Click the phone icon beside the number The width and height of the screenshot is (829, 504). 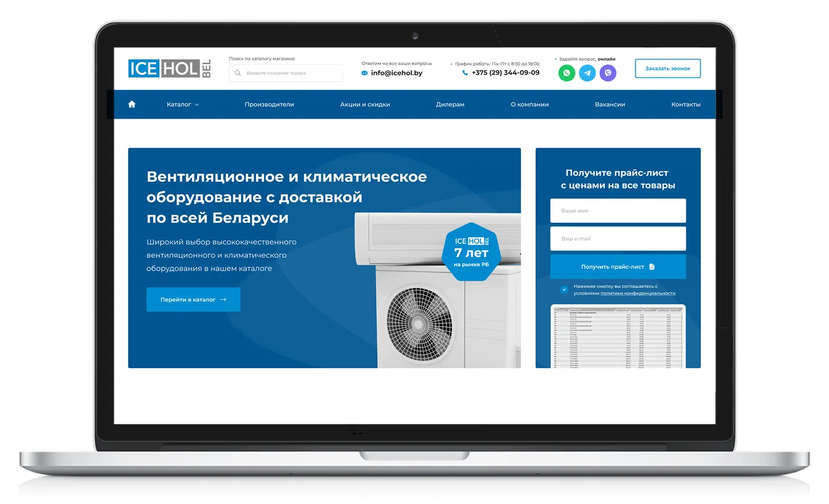coord(465,73)
